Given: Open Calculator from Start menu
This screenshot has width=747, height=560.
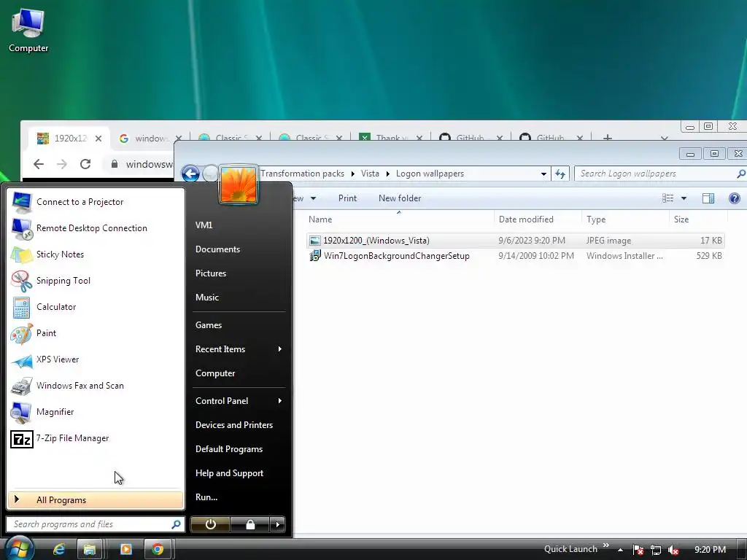Looking at the screenshot, I should click(x=96, y=307).
